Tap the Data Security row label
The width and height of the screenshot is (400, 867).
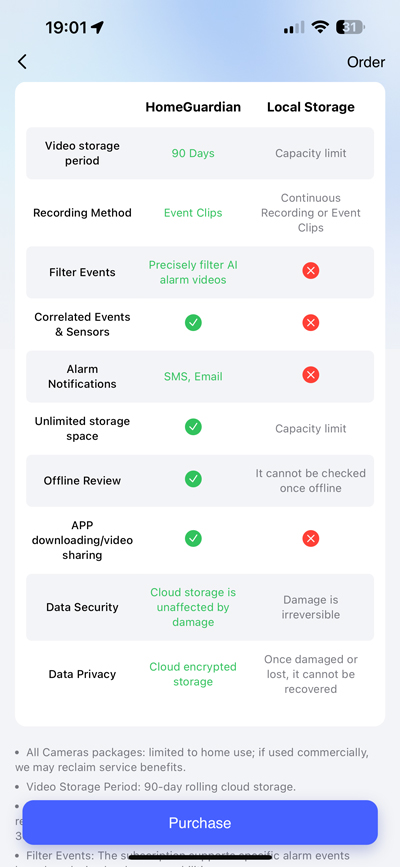pos(82,607)
